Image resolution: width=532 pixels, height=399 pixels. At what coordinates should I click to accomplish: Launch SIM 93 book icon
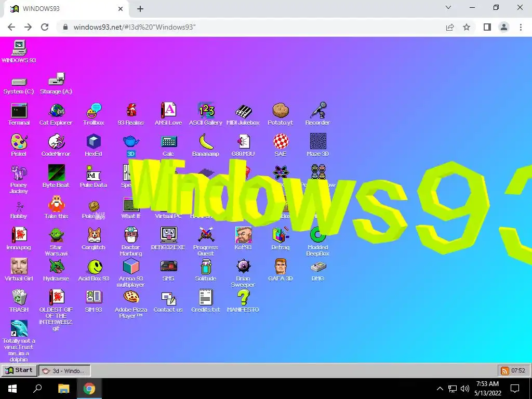tap(94, 297)
